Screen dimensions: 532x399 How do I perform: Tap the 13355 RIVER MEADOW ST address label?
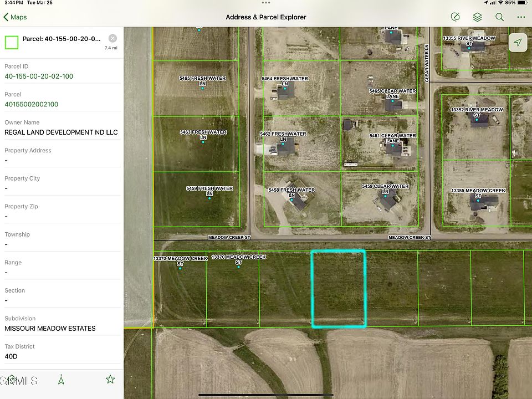(469, 40)
